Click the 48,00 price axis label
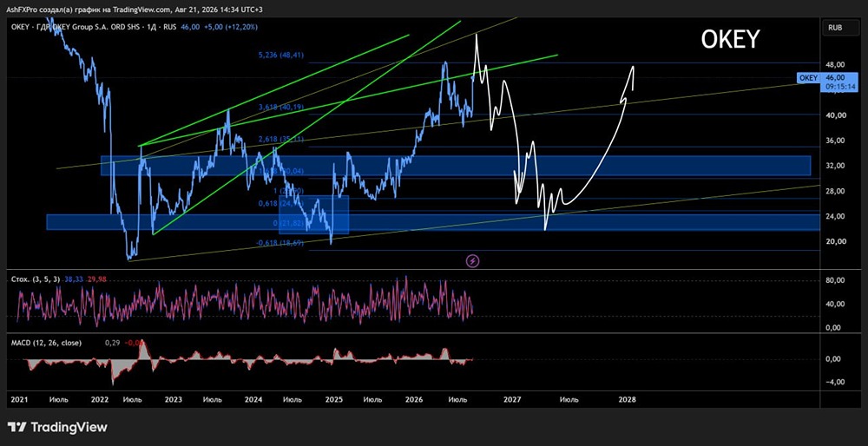868x446 pixels. coord(834,63)
